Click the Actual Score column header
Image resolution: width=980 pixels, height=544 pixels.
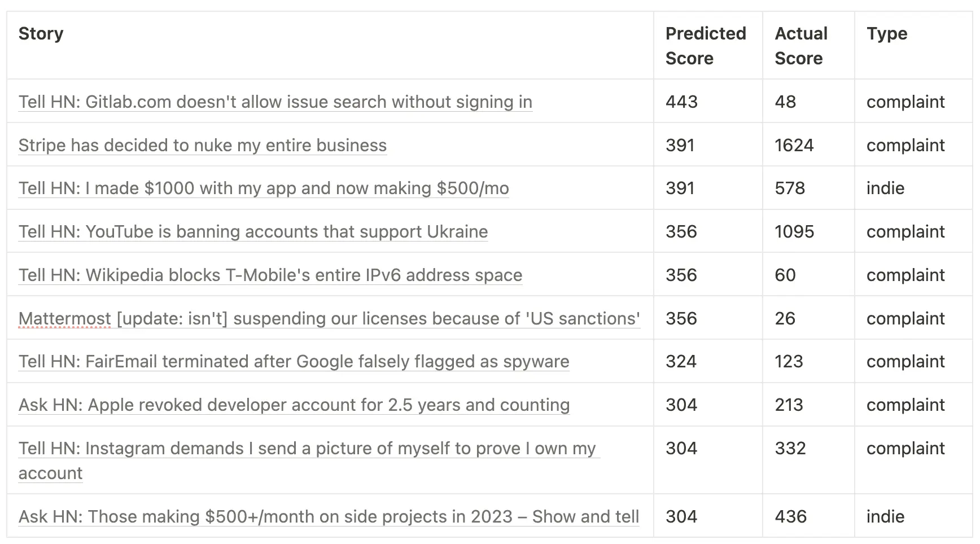(800, 46)
